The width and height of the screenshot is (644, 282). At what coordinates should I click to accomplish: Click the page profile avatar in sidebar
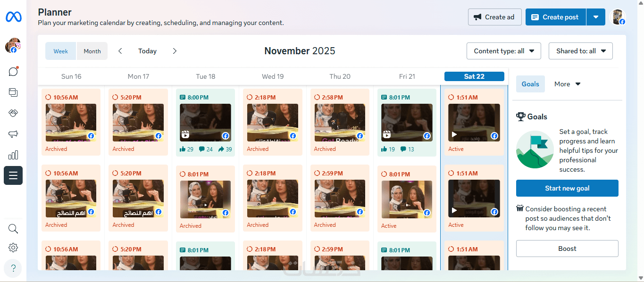click(13, 46)
